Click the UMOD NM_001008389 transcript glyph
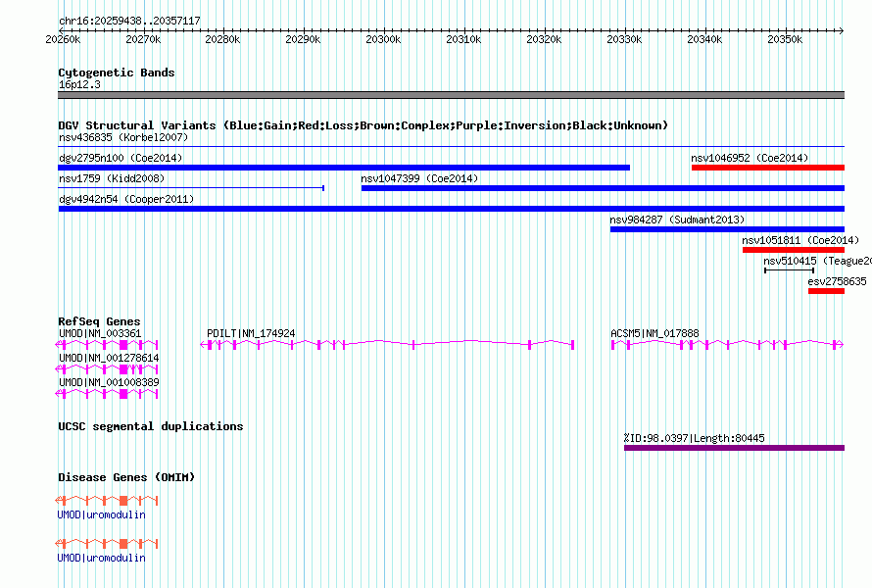The height and width of the screenshot is (588, 872). [107, 394]
